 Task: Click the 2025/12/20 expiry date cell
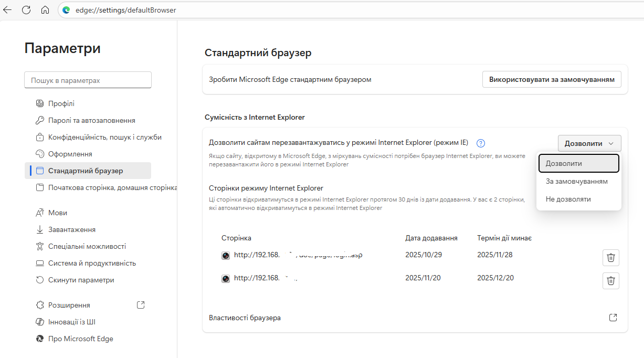pos(495,278)
